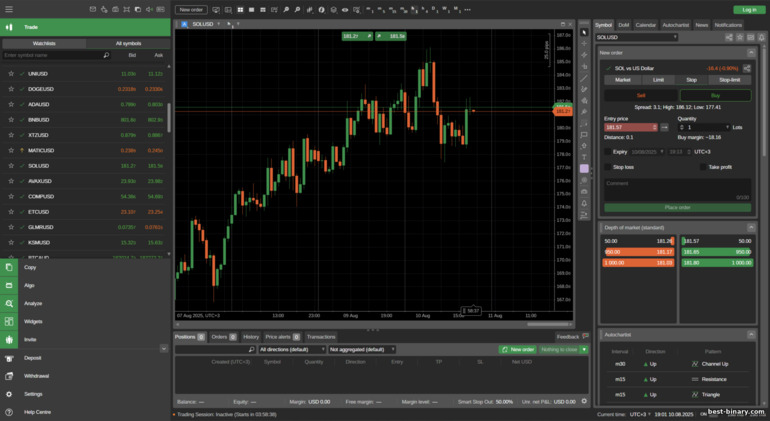Switch to the Calendar tab
Screen dimensions: 770x421
click(x=645, y=25)
